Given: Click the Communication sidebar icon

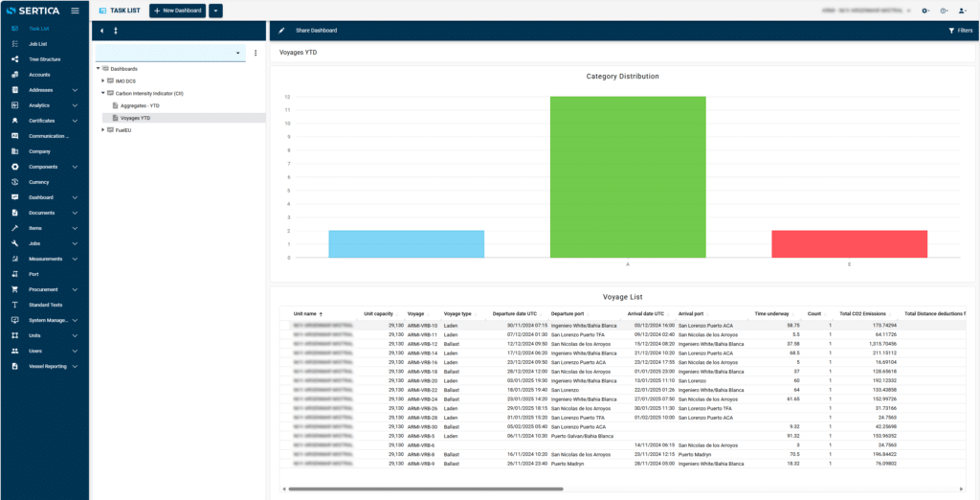Looking at the screenshot, I should click(x=15, y=136).
